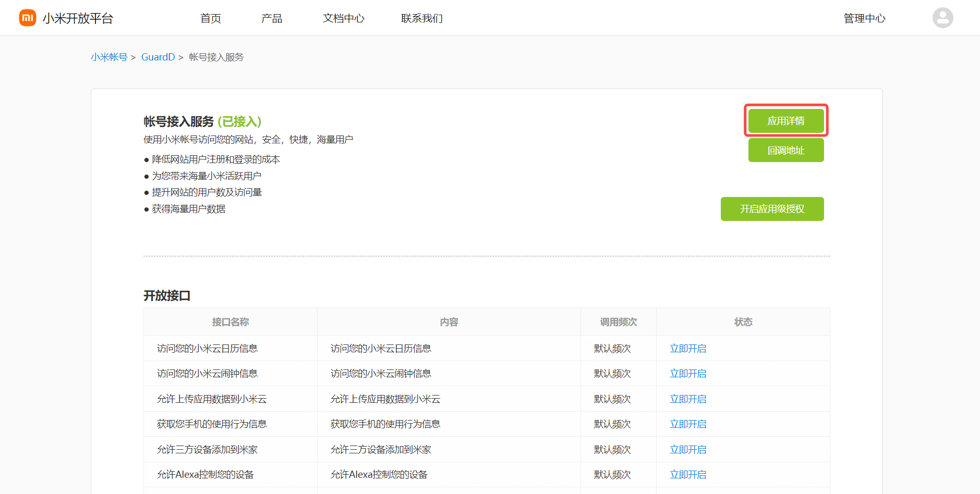Open the user avatar profile icon
This screenshot has height=494, width=980.
(942, 18)
